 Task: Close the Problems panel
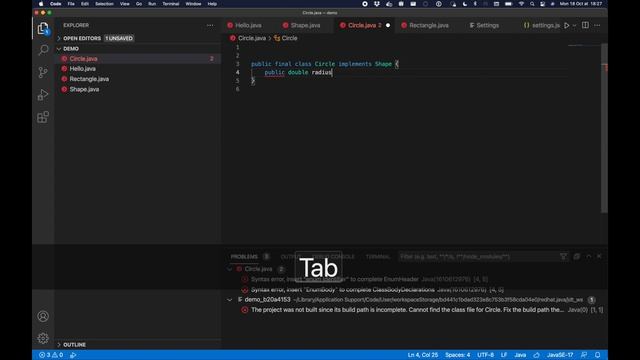[599, 256]
